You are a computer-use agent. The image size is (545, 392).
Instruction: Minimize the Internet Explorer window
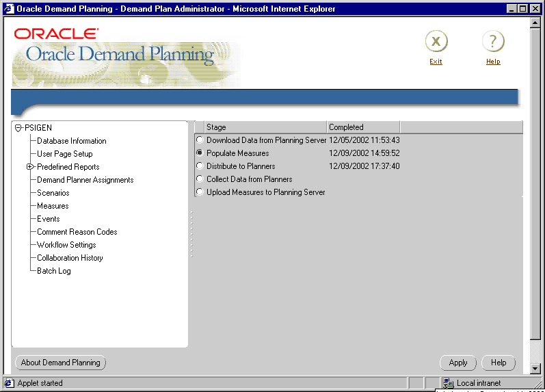[x=511, y=9]
